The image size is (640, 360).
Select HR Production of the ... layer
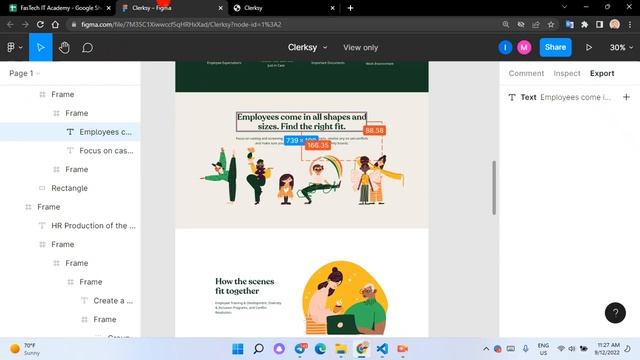pos(70,226)
